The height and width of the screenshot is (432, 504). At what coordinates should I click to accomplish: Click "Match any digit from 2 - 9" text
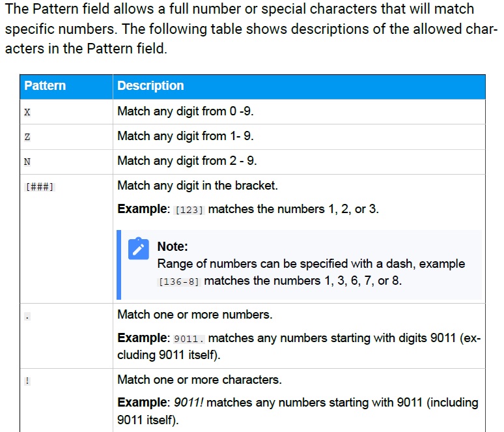tap(187, 161)
